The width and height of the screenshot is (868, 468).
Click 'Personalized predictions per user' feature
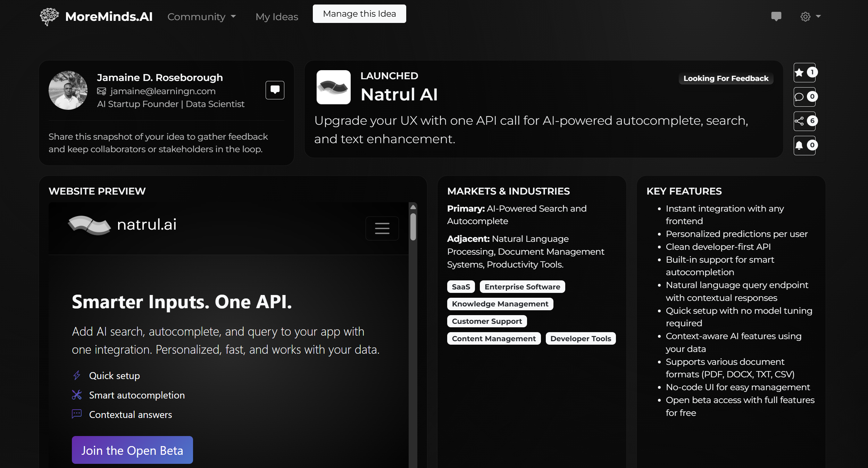coord(736,234)
